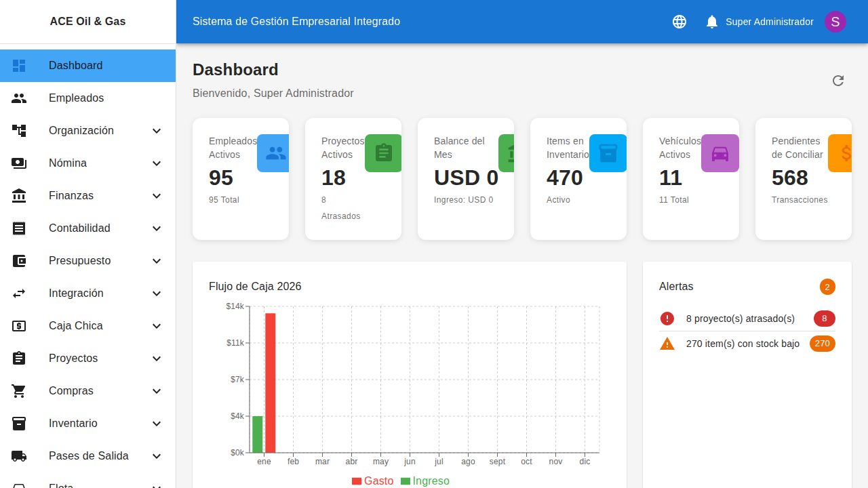Image resolution: width=868 pixels, height=488 pixels.
Task: Click the Finanzas bank icon
Action: coord(18,196)
